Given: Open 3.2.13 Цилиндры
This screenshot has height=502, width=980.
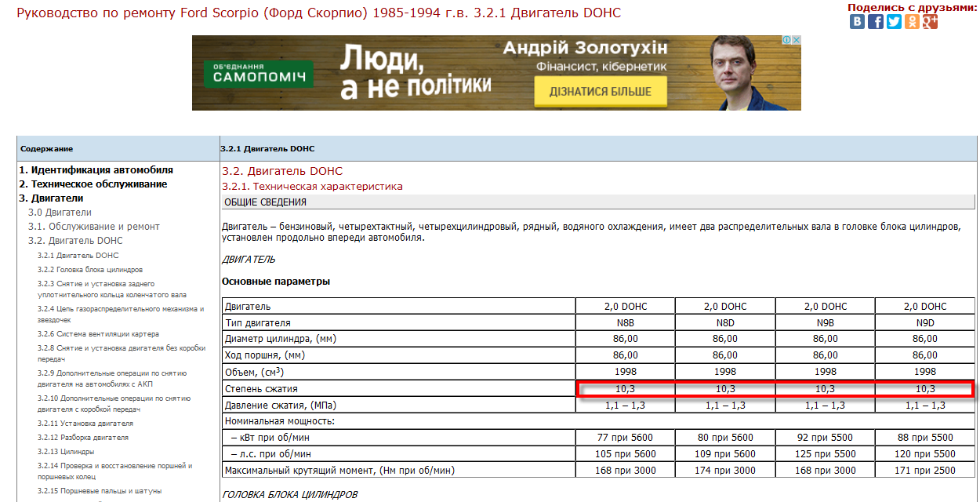Looking at the screenshot, I should point(66,451).
